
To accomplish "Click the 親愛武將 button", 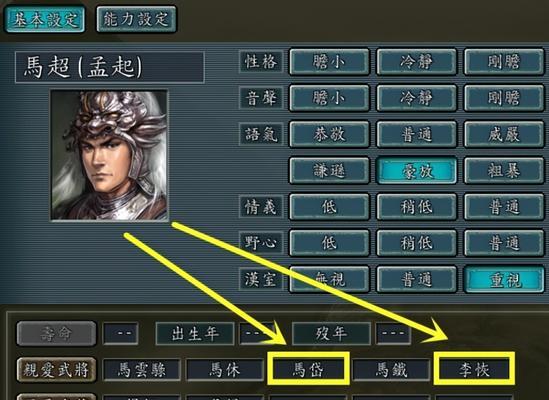I will click(x=56, y=370).
